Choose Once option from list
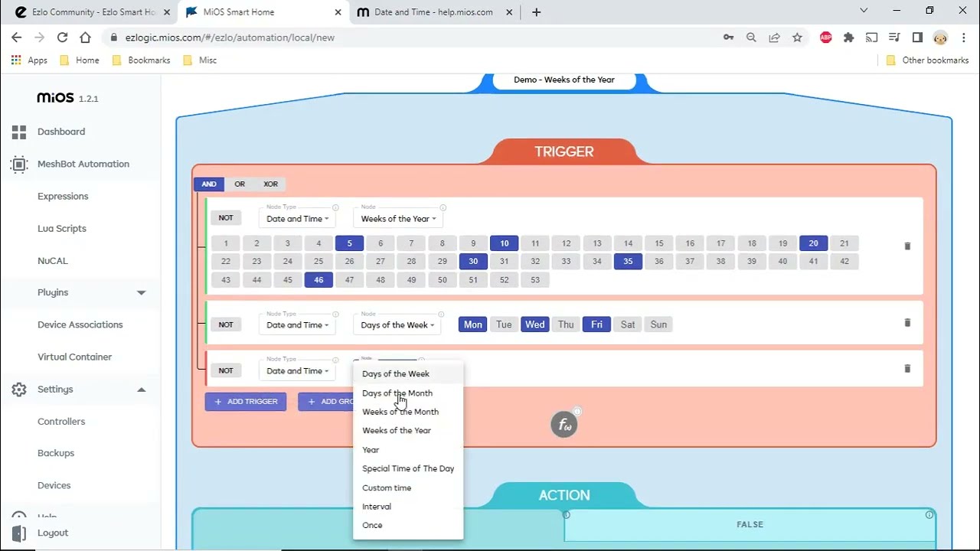The image size is (980, 551). 408,525
